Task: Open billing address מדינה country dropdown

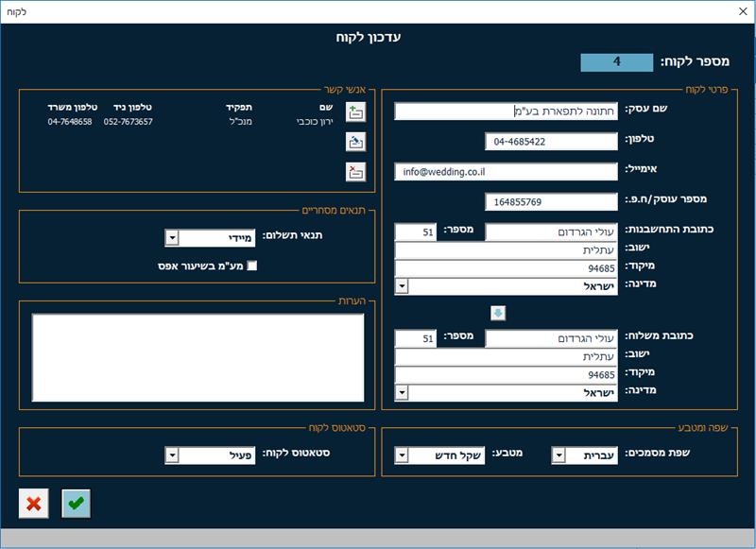Action: click(402, 286)
